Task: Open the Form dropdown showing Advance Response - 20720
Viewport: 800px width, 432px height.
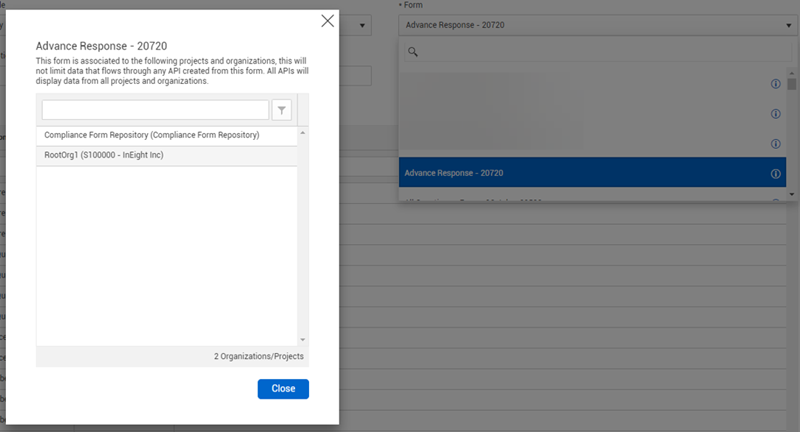Action: click(598, 25)
